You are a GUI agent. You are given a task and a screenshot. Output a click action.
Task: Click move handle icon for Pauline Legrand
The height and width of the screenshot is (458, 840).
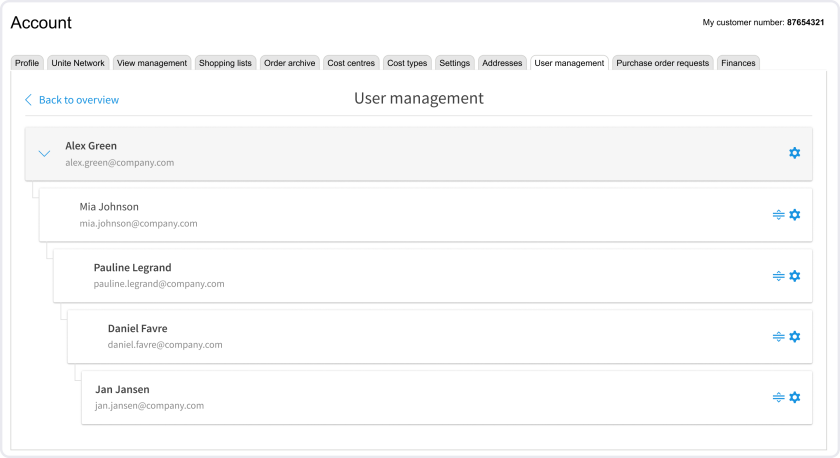click(x=778, y=276)
